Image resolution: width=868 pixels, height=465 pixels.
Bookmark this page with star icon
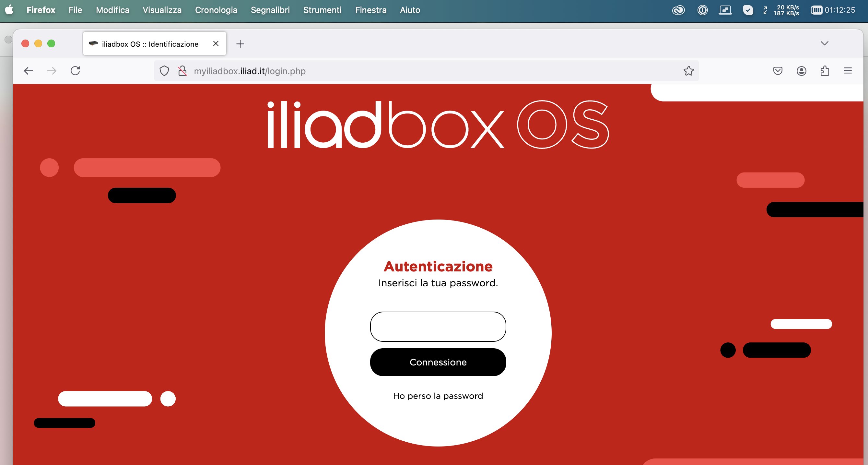pyautogui.click(x=688, y=71)
